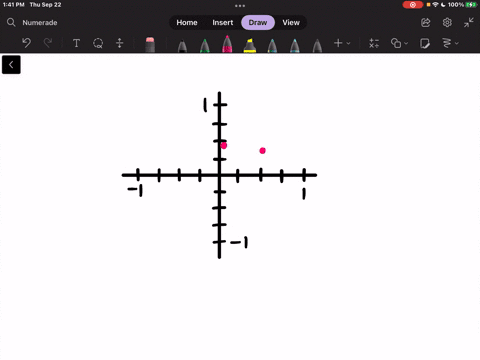Pick the eraser tool
480x360 pixels.
click(150, 44)
